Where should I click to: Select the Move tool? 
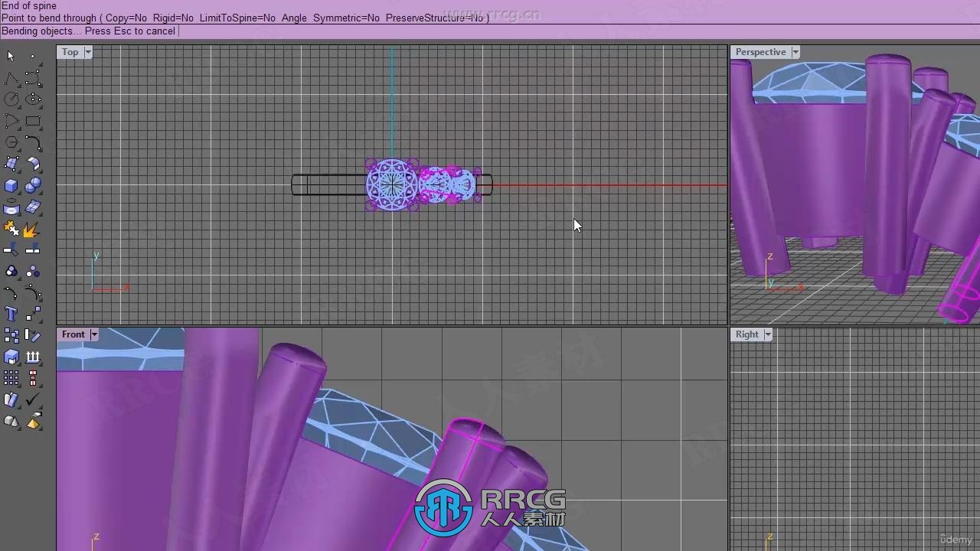coord(33,314)
